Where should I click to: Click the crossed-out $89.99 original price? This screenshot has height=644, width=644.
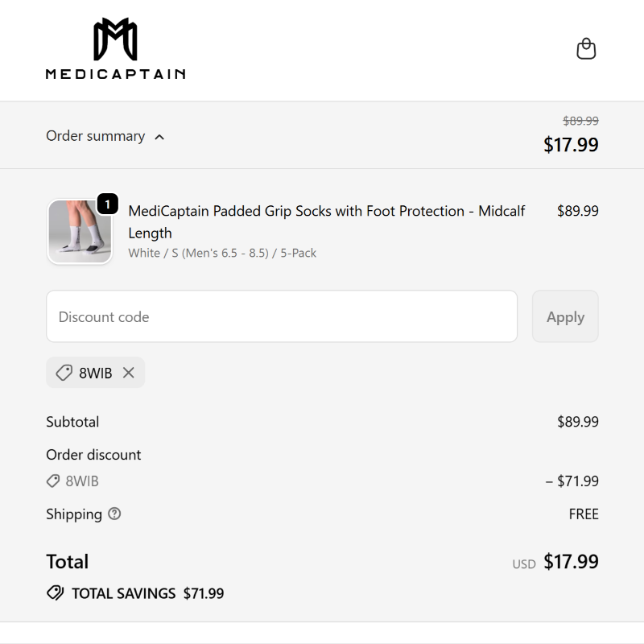pos(580,121)
